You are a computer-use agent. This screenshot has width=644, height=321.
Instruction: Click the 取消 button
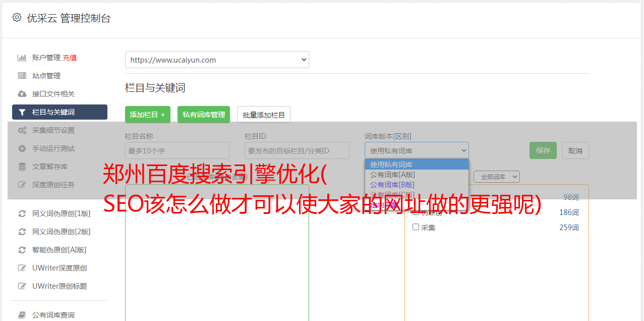coord(575,150)
